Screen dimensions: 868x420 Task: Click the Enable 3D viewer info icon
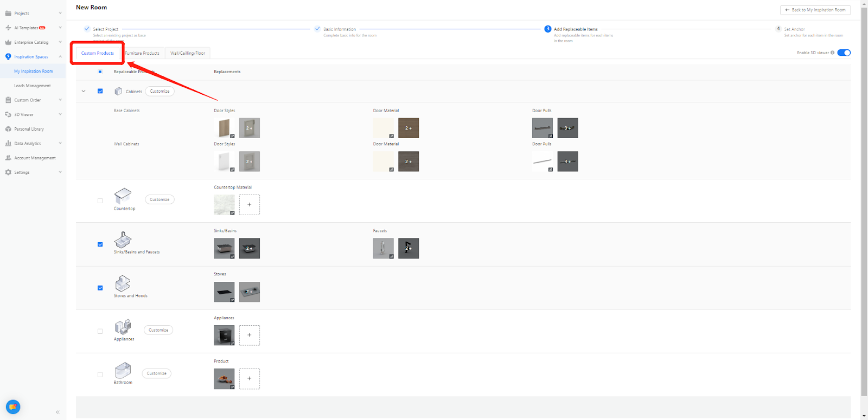pos(832,53)
